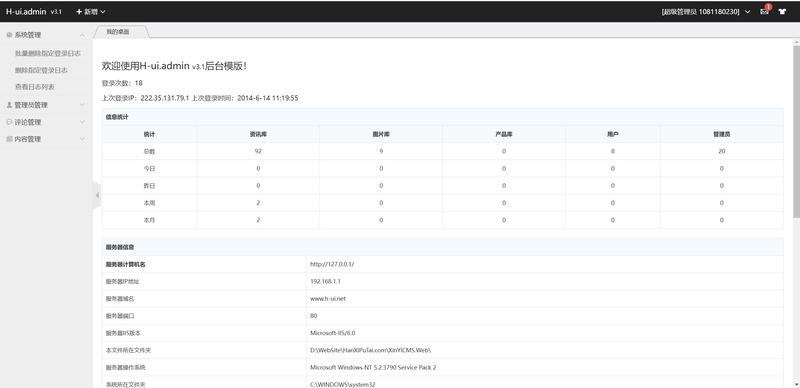Open the 新增 dropdown arrow
This screenshot has height=388, width=800.
(103, 12)
